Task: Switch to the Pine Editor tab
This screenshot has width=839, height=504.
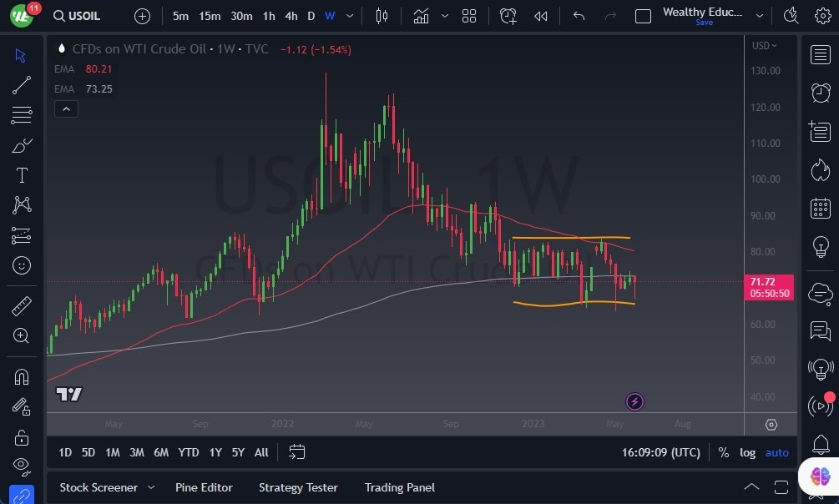Action: tap(204, 487)
